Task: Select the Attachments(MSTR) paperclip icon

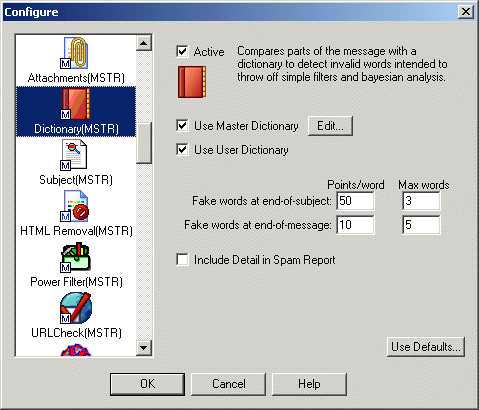Action: click(75, 53)
